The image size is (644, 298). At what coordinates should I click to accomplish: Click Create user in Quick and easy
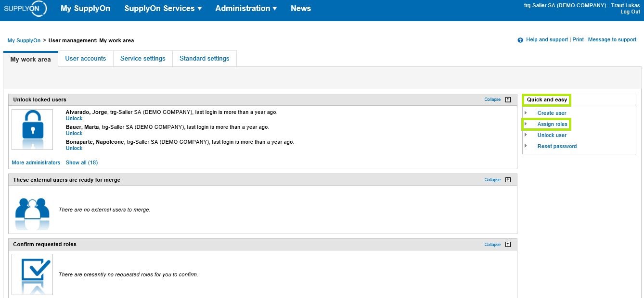(552, 113)
